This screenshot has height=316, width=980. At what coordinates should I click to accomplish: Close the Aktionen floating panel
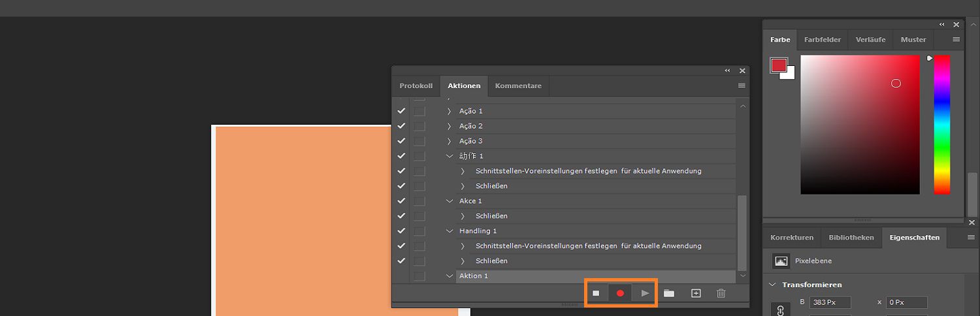point(742,71)
